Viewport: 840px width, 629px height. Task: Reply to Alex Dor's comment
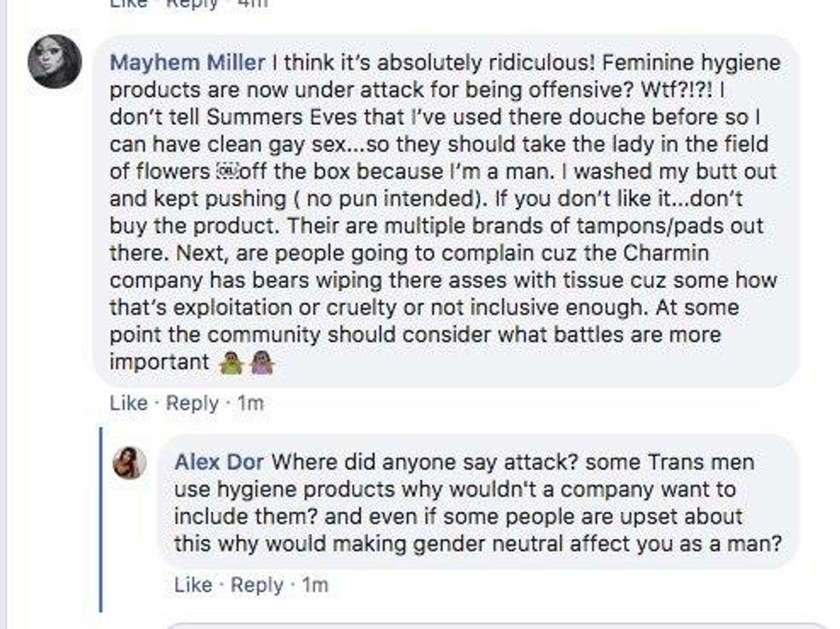pos(256,585)
